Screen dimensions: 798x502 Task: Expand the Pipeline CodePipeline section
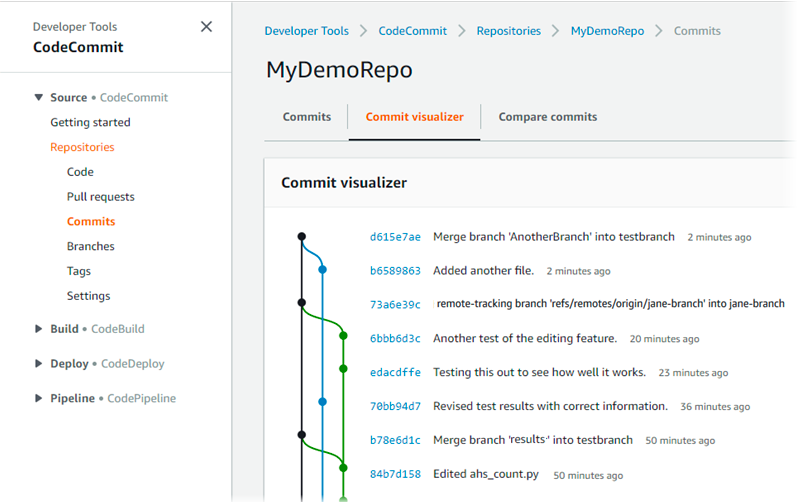38,398
